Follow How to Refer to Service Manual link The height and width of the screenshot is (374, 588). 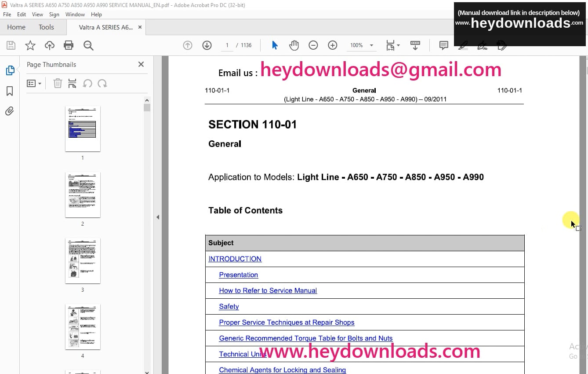pyautogui.click(x=268, y=290)
